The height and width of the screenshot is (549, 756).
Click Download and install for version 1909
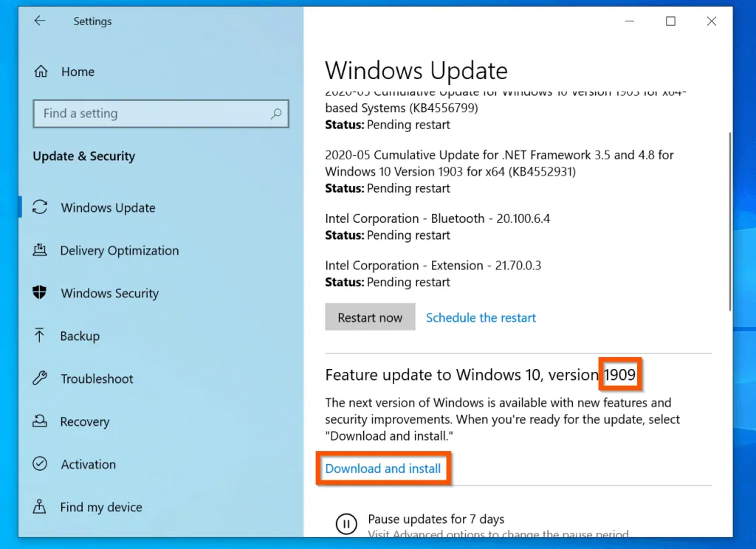(x=383, y=468)
